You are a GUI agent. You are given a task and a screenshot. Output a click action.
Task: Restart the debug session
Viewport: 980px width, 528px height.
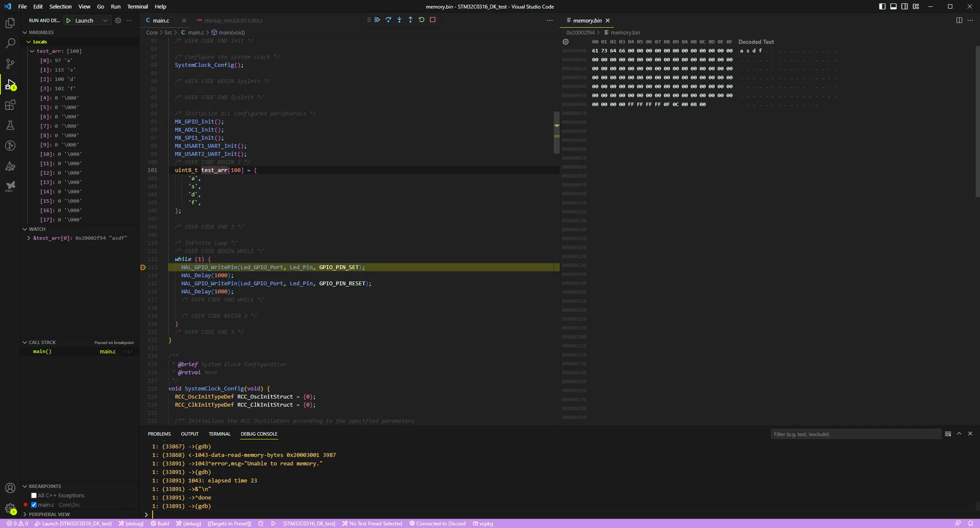422,20
